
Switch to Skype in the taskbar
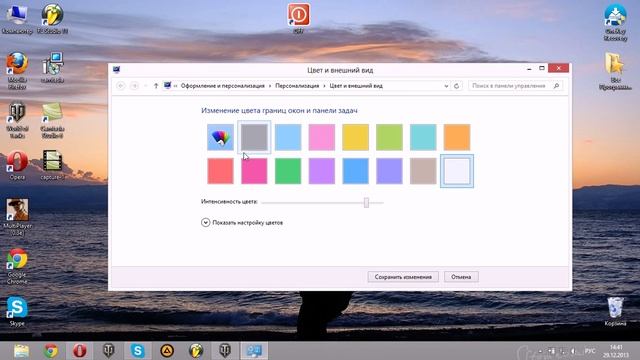138,351
